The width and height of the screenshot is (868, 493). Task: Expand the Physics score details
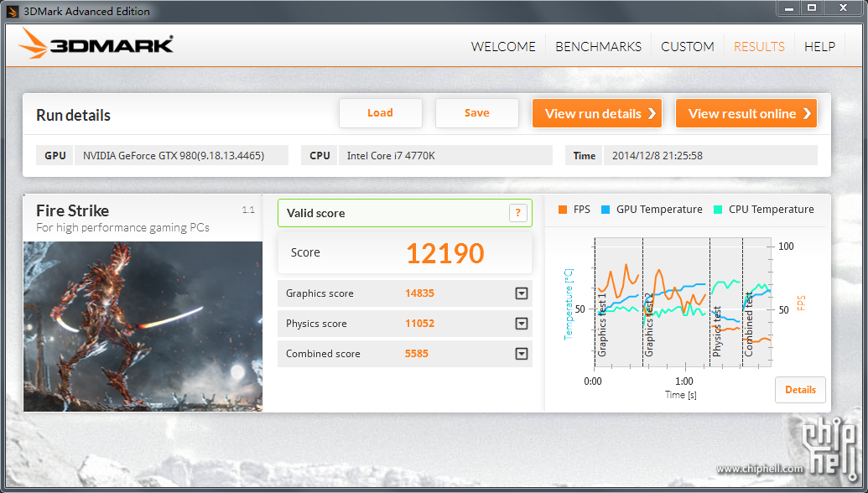[x=522, y=324]
